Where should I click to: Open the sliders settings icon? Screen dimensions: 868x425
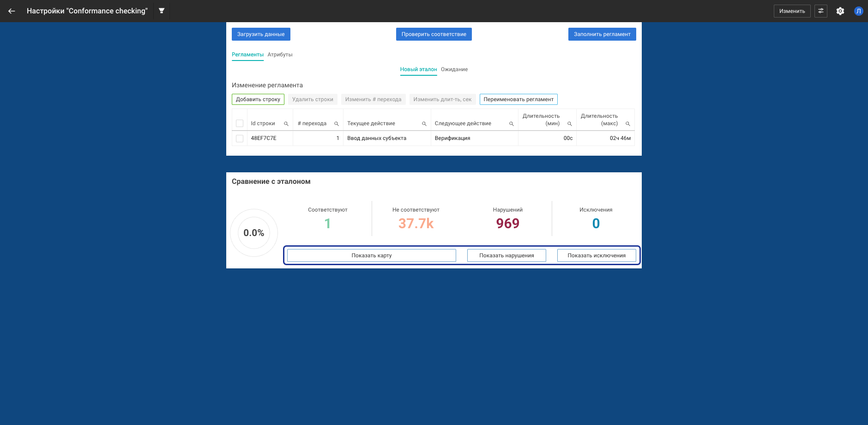(820, 11)
